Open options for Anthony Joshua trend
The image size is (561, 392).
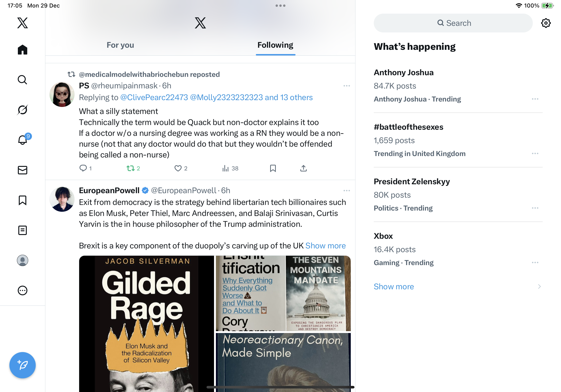535,99
